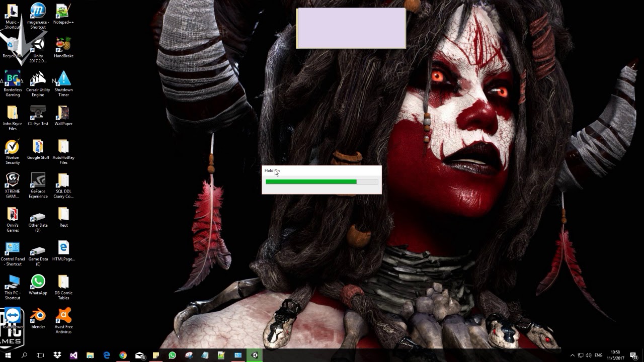This screenshot has width=644, height=362.
Task: Select XTREME GAMING desktop icon
Action: click(13, 186)
